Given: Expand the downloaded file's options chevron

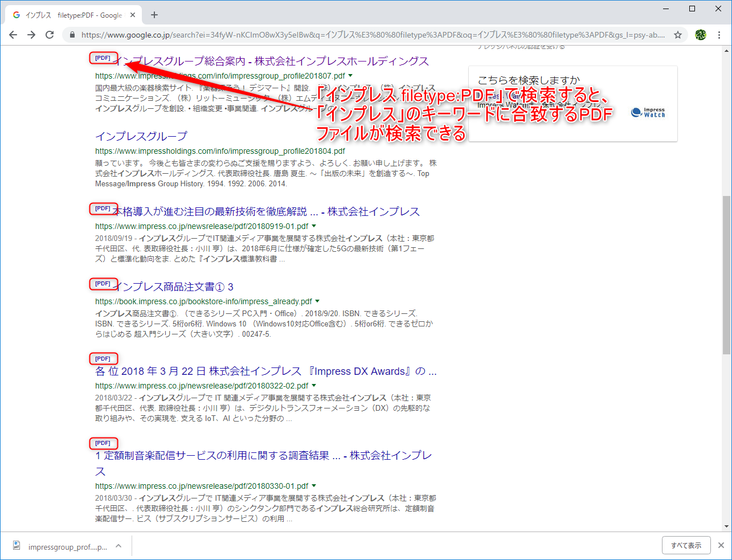Looking at the screenshot, I should [x=118, y=545].
